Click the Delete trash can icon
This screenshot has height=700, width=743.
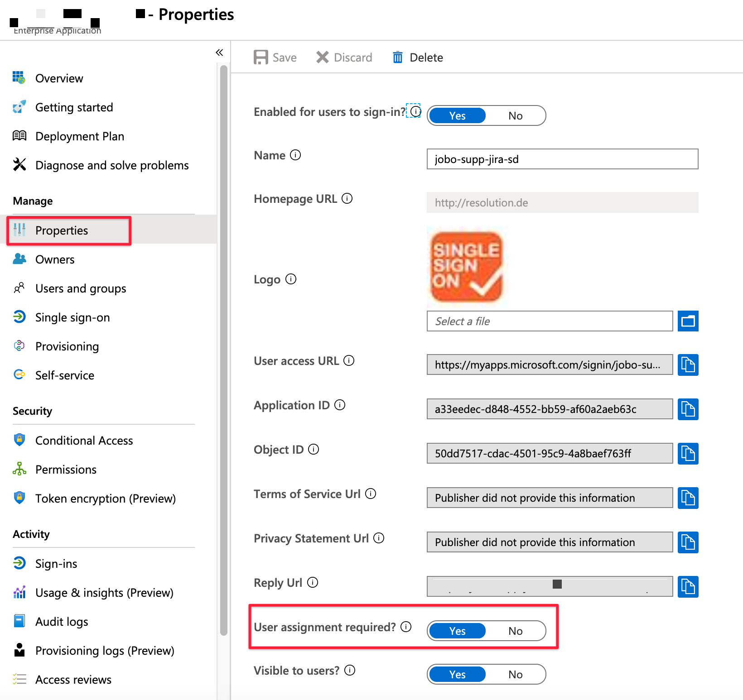pyautogui.click(x=397, y=58)
